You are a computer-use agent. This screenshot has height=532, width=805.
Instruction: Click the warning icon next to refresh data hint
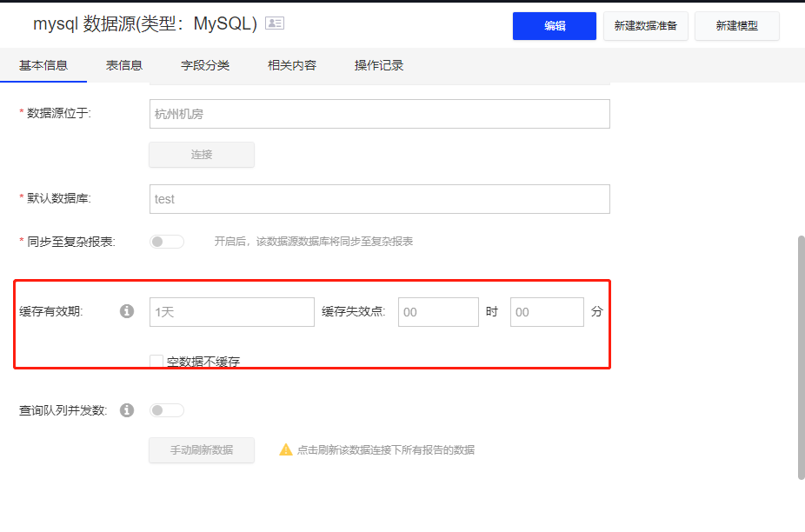click(x=284, y=449)
